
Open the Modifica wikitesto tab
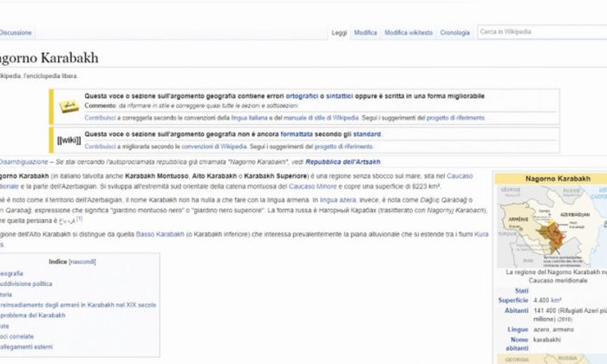pos(408,32)
